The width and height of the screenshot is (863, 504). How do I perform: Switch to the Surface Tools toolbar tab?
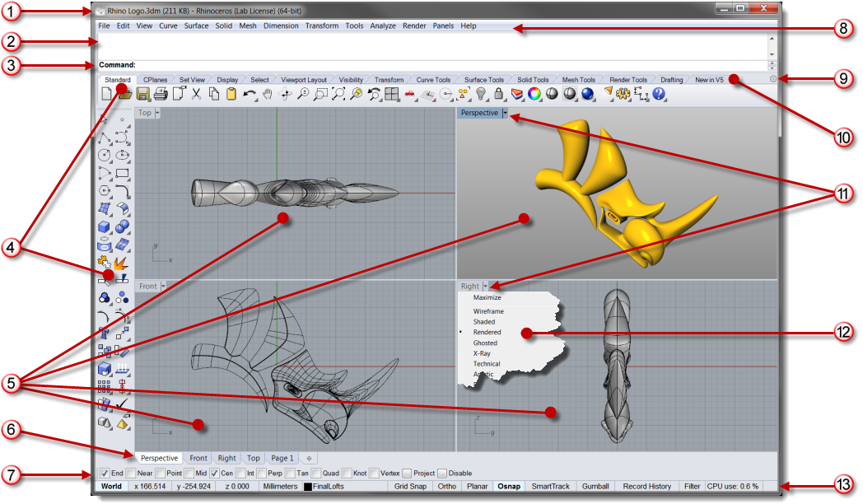coord(483,80)
